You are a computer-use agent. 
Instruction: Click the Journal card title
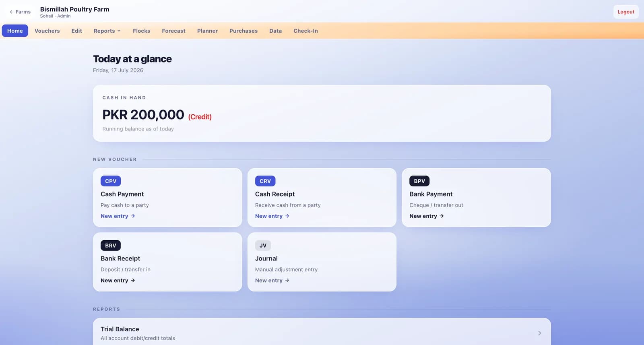click(266, 258)
